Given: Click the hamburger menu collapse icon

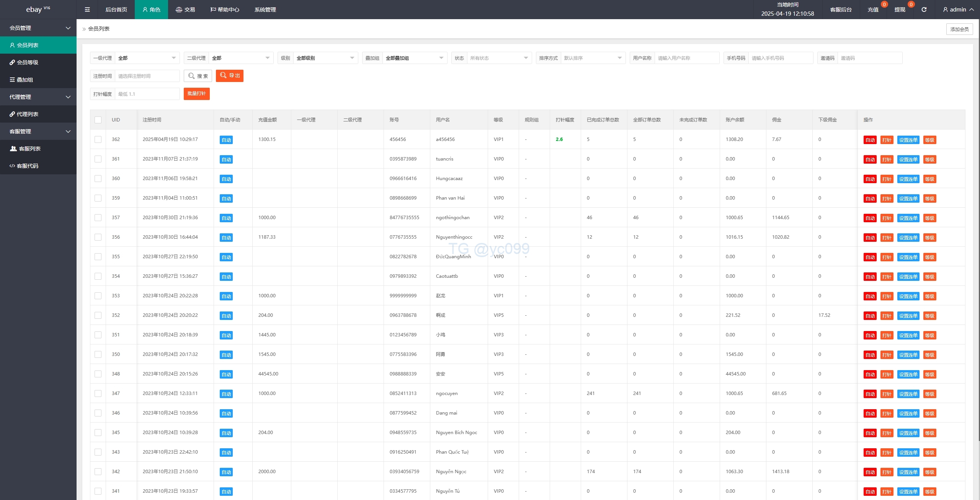Looking at the screenshot, I should (87, 10).
